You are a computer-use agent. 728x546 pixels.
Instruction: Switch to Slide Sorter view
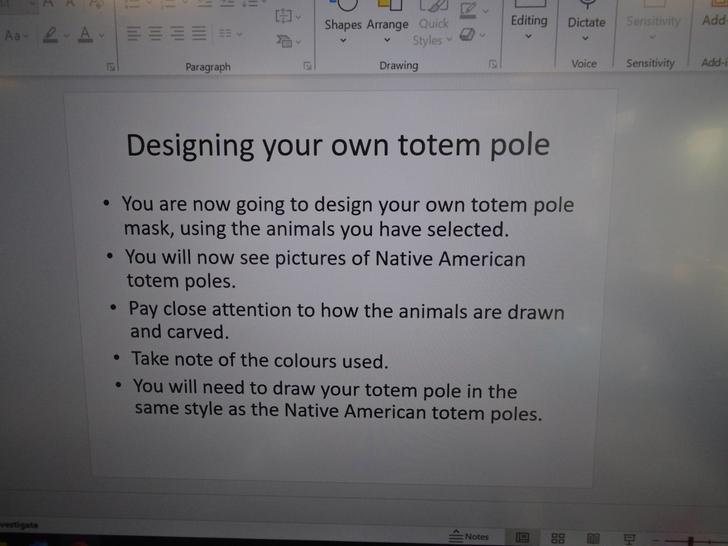coord(558,538)
